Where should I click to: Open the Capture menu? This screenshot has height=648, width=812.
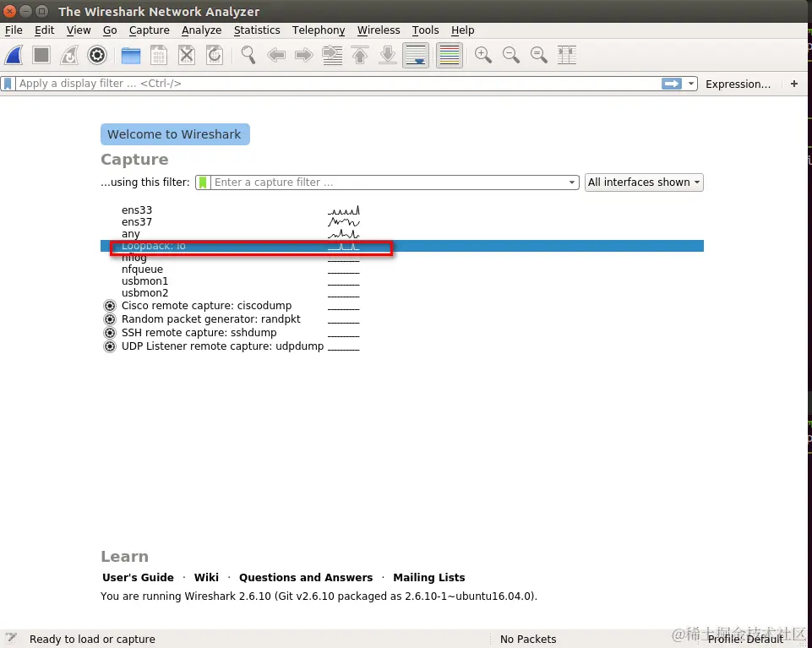tap(150, 30)
